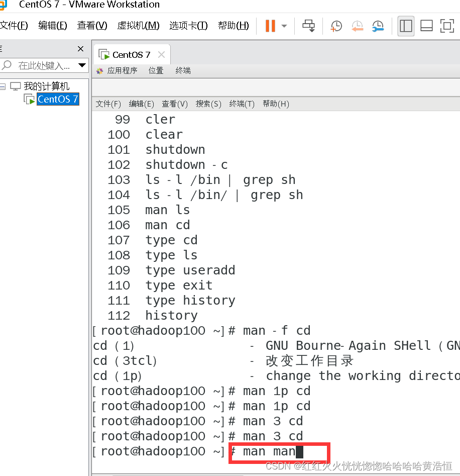Open the terminal 帮助(H) menu
Image resolution: width=460 pixels, height=476 pixels.
[276, 104]
